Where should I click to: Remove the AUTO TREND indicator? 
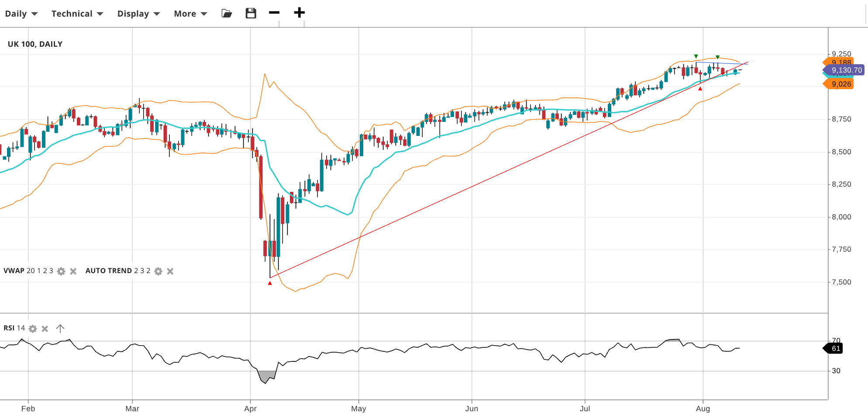[x=170, y=271]
